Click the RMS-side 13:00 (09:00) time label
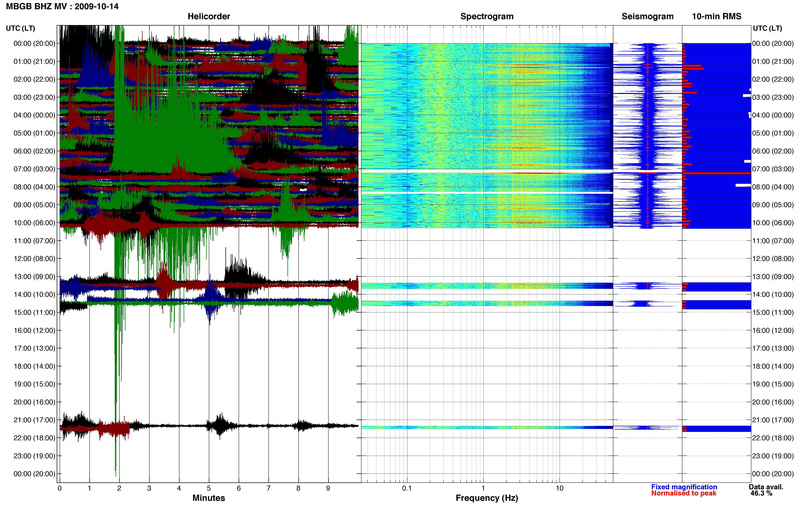Viewport: 812px width, 508px height. coord(773,277)
